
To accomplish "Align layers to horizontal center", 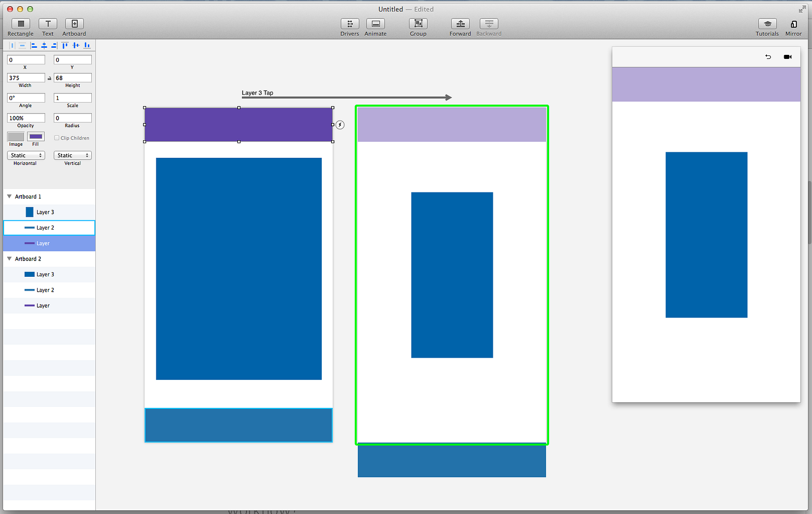I will click(44, 45).
